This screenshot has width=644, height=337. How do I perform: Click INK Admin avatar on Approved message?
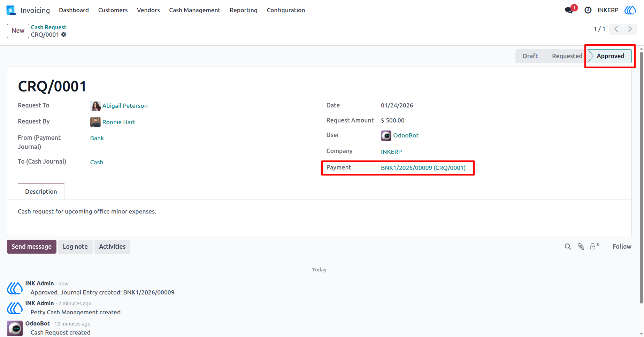(15, 288)
